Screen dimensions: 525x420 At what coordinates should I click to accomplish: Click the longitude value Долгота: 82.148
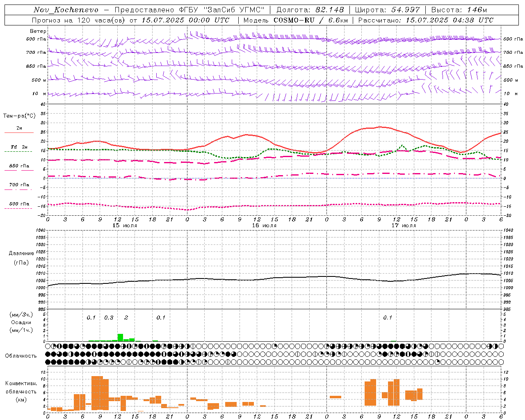(x=310, y=10)
